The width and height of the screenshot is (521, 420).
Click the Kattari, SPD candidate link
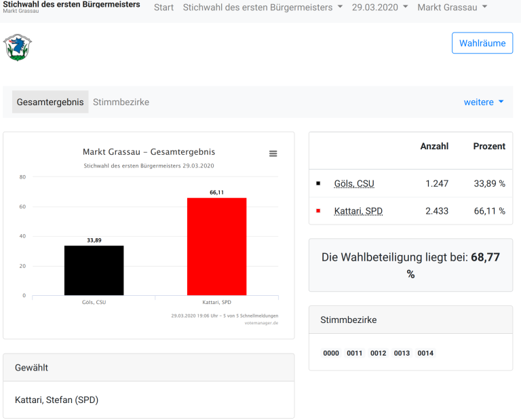coord(358,211)
